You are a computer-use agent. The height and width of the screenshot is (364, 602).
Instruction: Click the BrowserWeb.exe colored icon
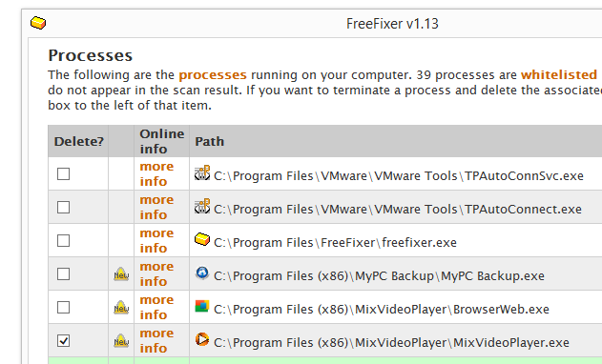point(202,306)
